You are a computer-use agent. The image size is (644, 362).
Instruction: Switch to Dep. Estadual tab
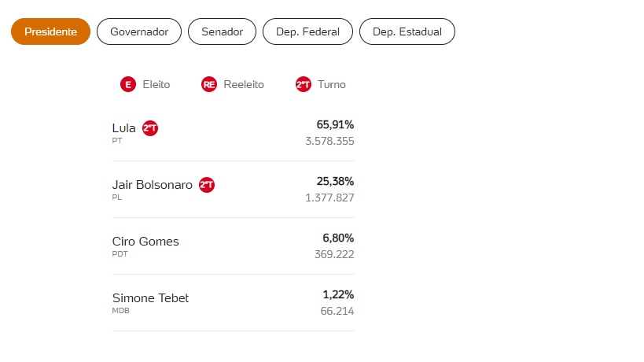(407, 31)
